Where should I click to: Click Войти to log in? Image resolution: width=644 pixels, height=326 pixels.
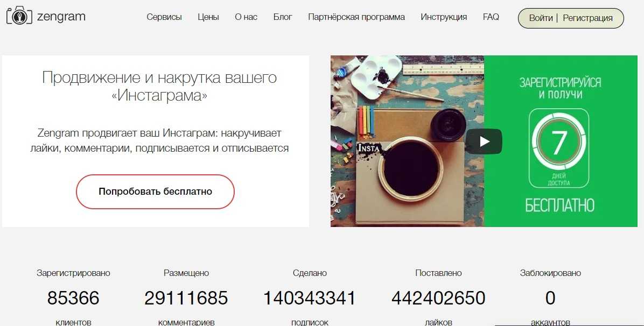[541, 18]
